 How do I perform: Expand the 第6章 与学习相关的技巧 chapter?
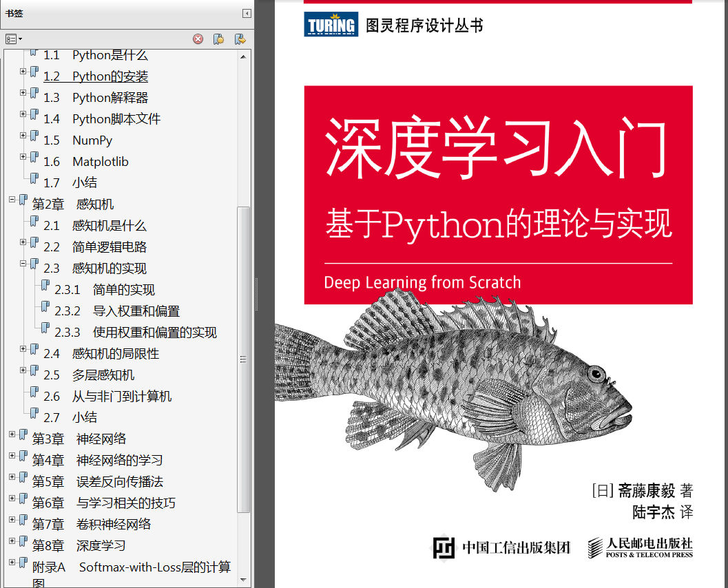coord(12,498)
